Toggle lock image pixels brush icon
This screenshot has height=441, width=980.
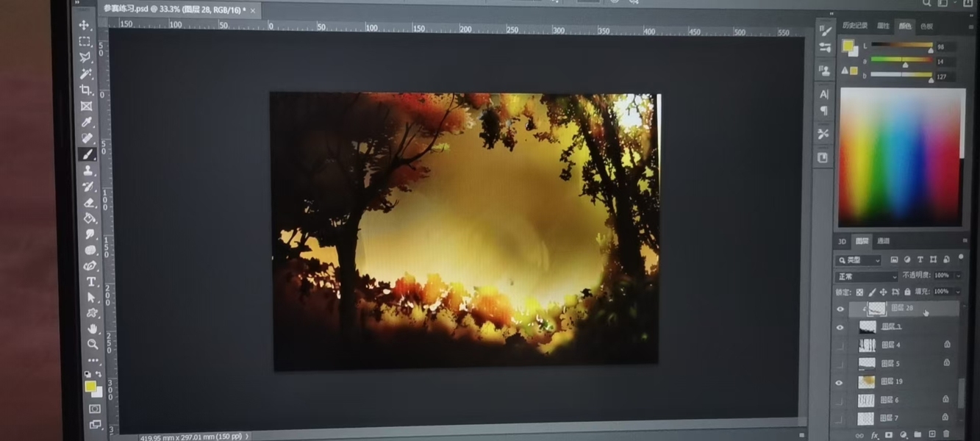tap(872, 292)
